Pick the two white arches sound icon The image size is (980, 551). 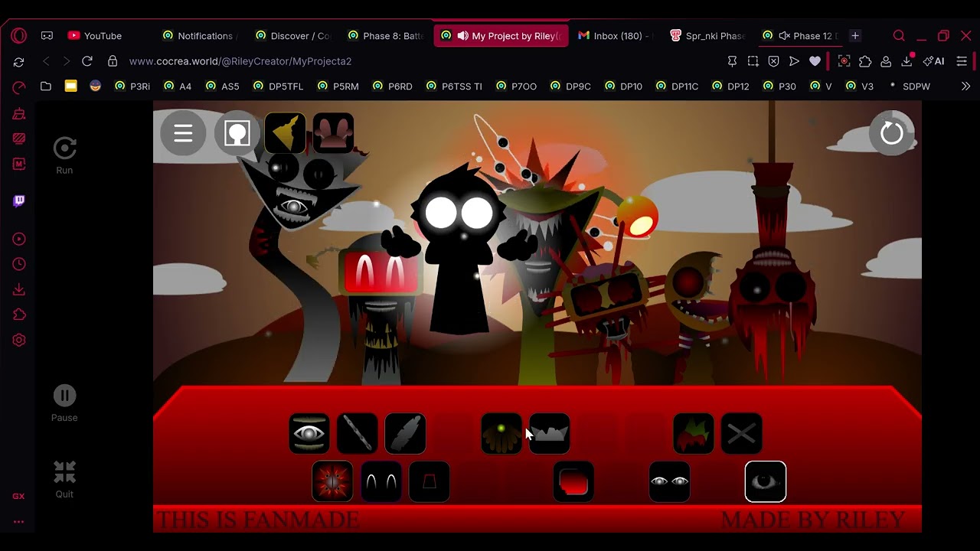coord(381,482)
